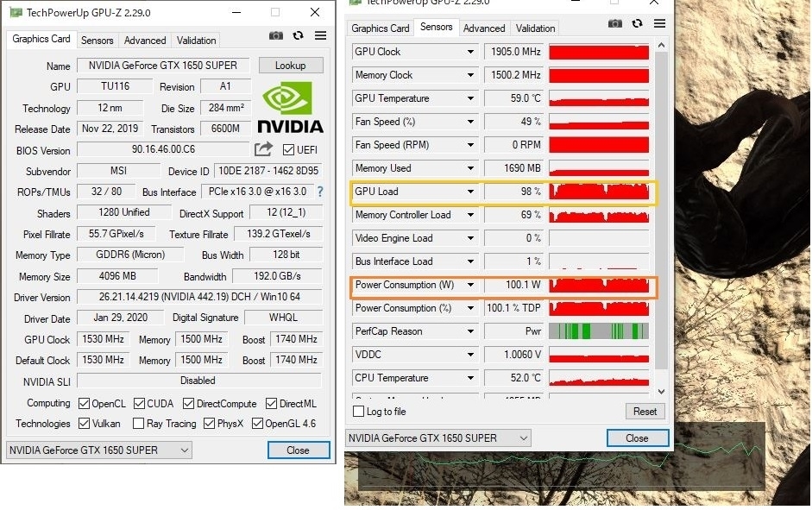Open CPU Temperature sensor dropdown
This screenshot has width=812, height=510.
(470, 378)
